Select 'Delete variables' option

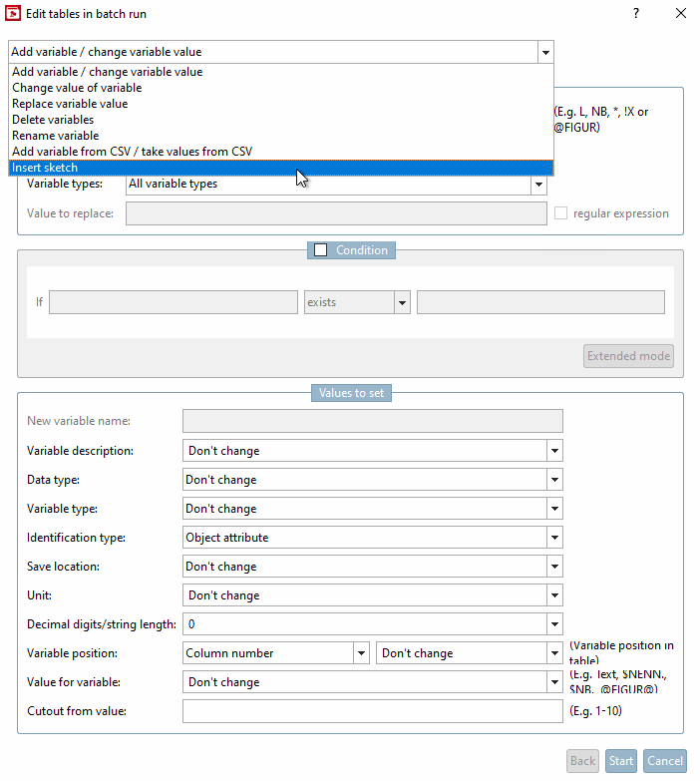point(281,120)
